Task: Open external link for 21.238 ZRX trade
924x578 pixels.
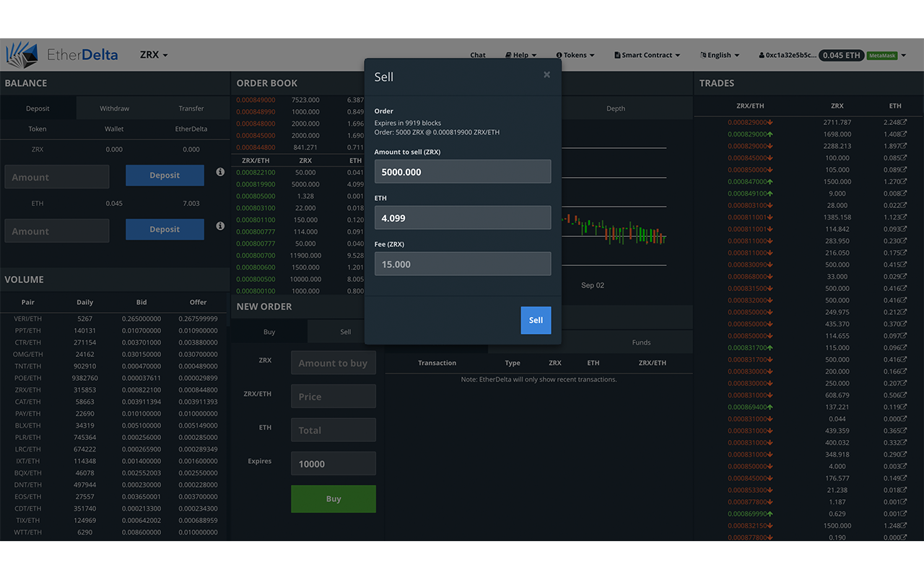Action: 904,490
